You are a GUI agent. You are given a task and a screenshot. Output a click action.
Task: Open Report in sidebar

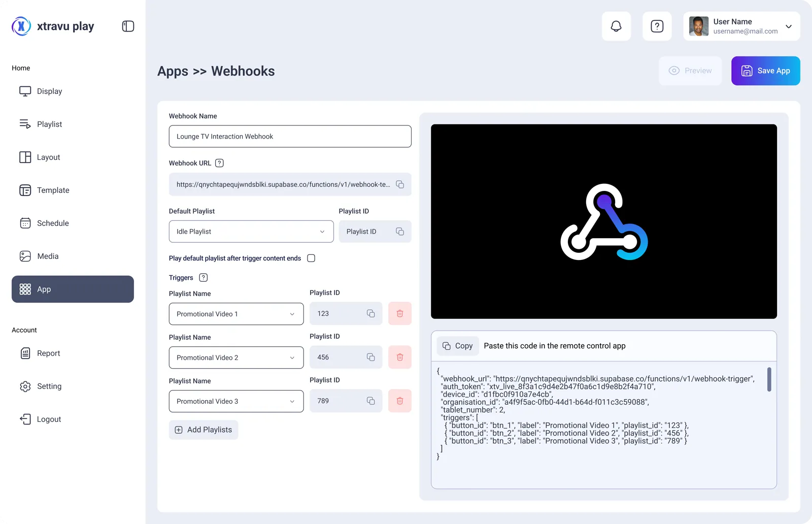73,353
